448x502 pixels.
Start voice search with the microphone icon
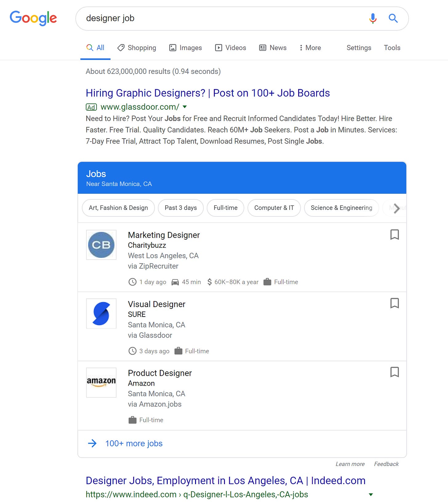click(x=373, y=18)
